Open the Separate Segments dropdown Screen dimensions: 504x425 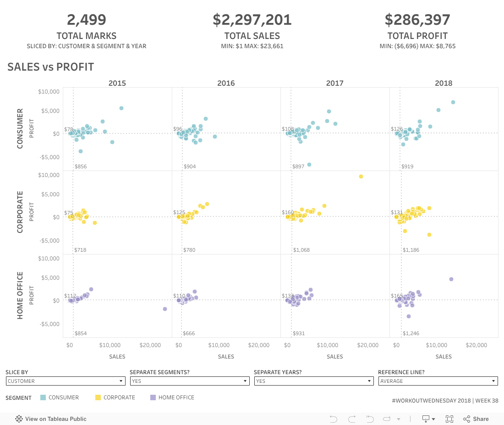click(190, 381)
